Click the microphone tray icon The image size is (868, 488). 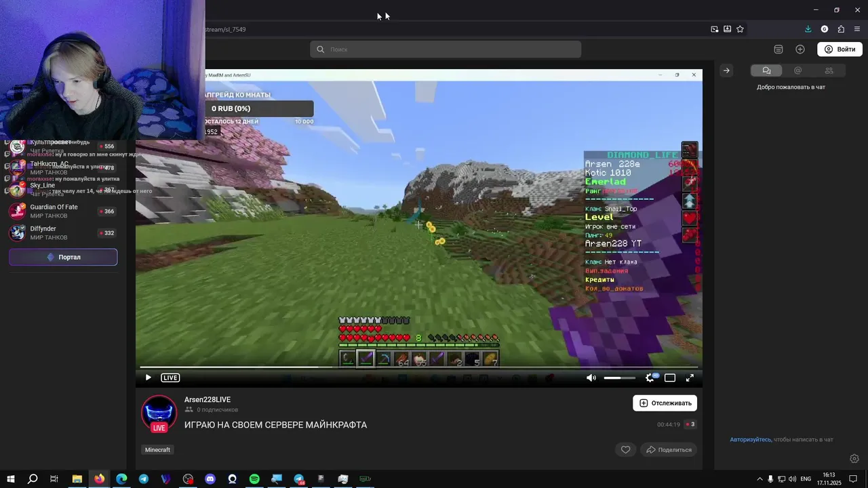pyautogui.click(x=770, y=479)
